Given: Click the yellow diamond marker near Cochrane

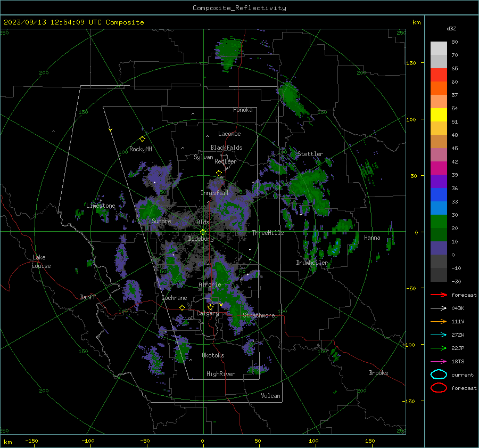Looking at the screenshot, I should click(182, 307).
